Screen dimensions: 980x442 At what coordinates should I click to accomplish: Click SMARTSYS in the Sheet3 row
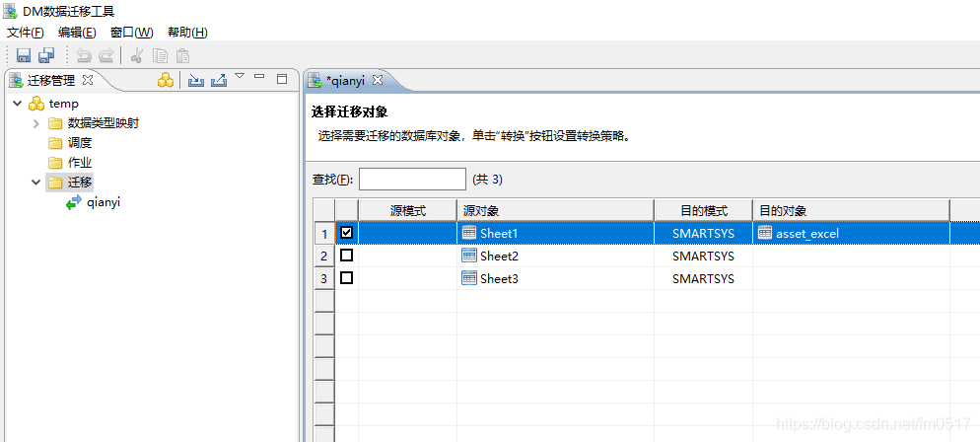click(703, 279)
